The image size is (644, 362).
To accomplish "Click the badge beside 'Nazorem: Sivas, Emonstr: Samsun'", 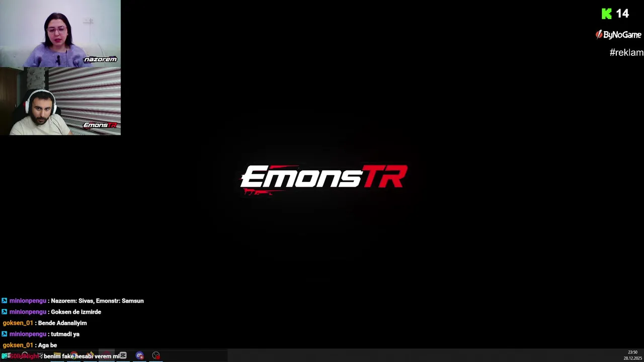I will coord(5,301).
